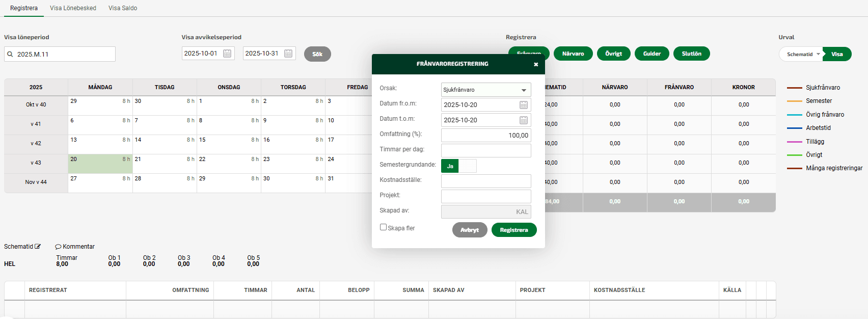The width and height of the screenshot is (868, 319).
Task: Open calendar for period end date 2025-10-31
Action: (288, 54)
